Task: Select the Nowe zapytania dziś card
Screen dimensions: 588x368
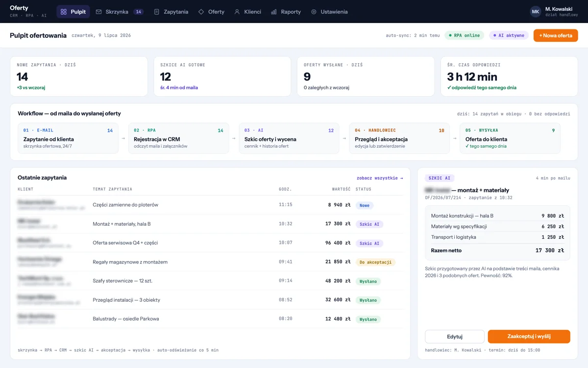Action: (79, 76)
